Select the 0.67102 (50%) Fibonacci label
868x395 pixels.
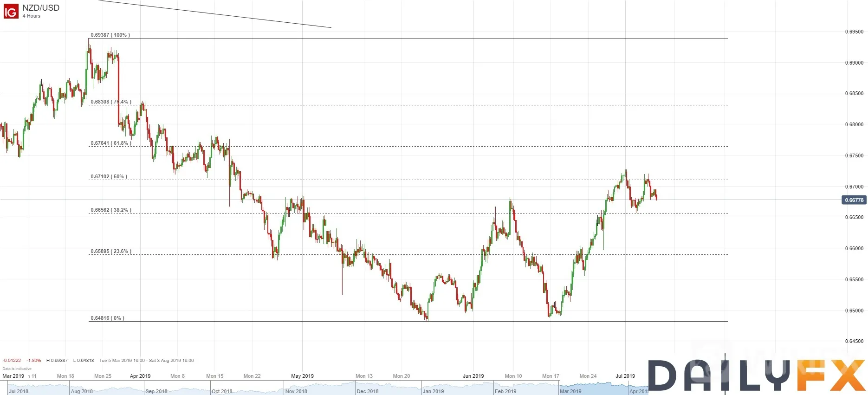coord(109,176)
